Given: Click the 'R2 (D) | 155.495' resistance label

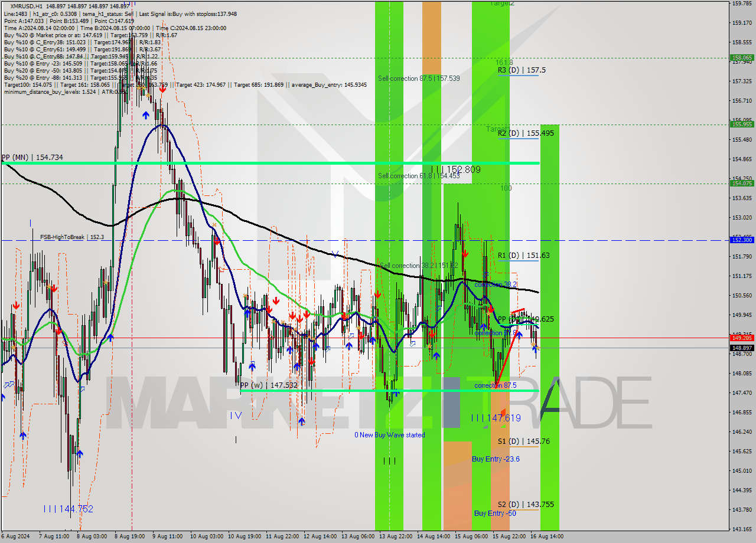Looking at the screenshot, I should pyautogui.click(x=526, y=133).
